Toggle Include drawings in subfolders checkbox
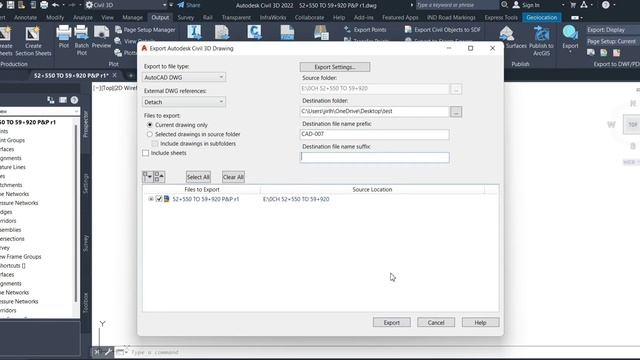This screenshot has width=640, height=360. click(x=155, y=144)
